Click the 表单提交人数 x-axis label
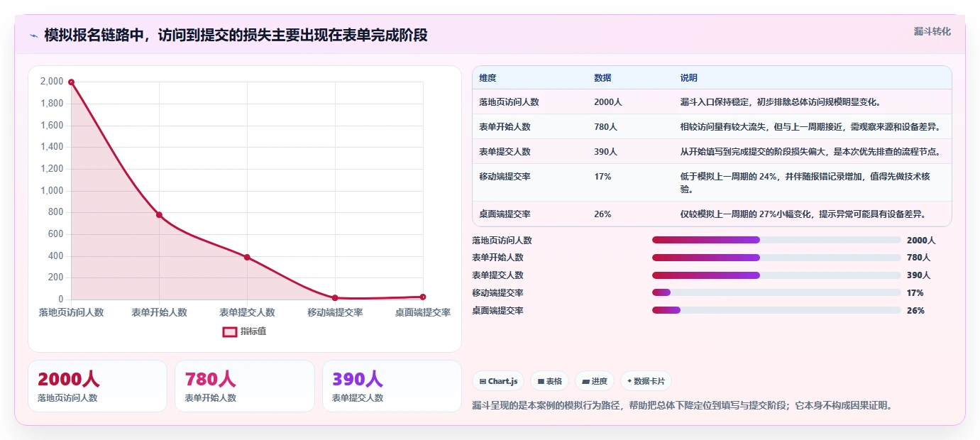 click(247, 312)
